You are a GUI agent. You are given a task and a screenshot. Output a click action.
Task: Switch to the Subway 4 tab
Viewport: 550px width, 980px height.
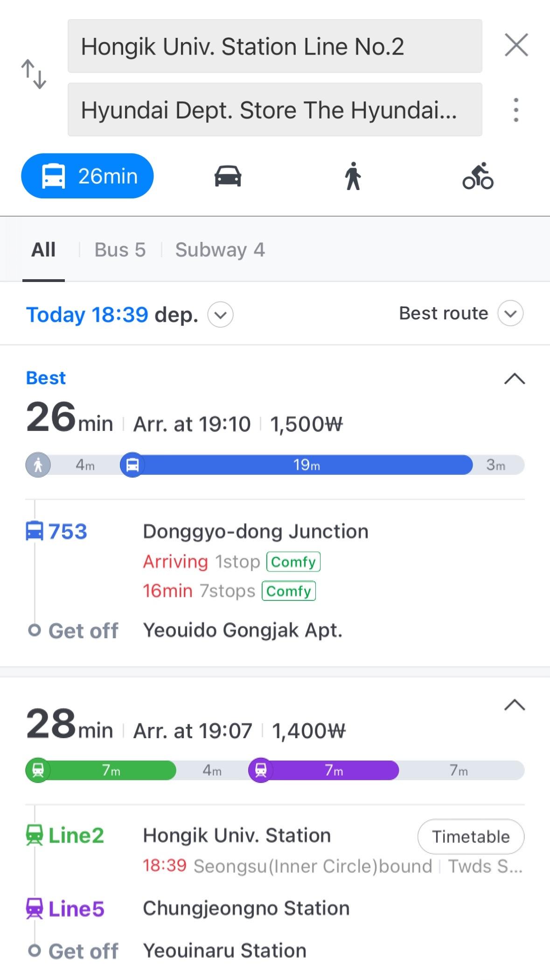(220, 250)
